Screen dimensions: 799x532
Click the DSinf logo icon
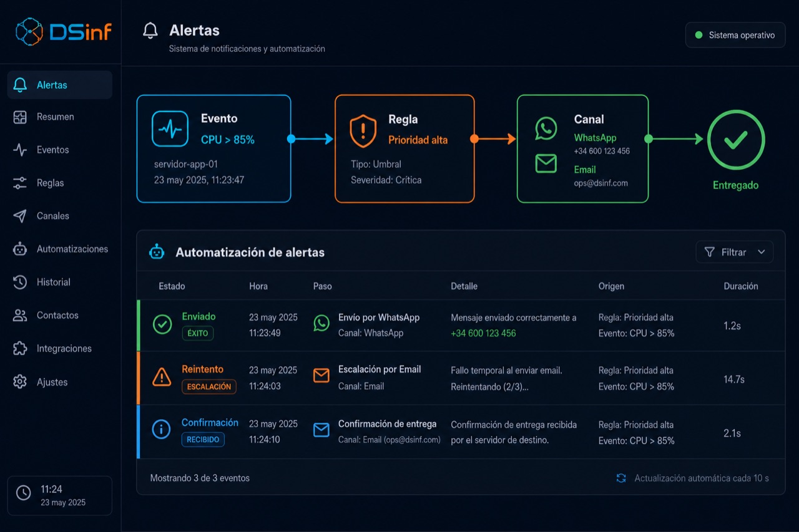click(x=29, y=31)
